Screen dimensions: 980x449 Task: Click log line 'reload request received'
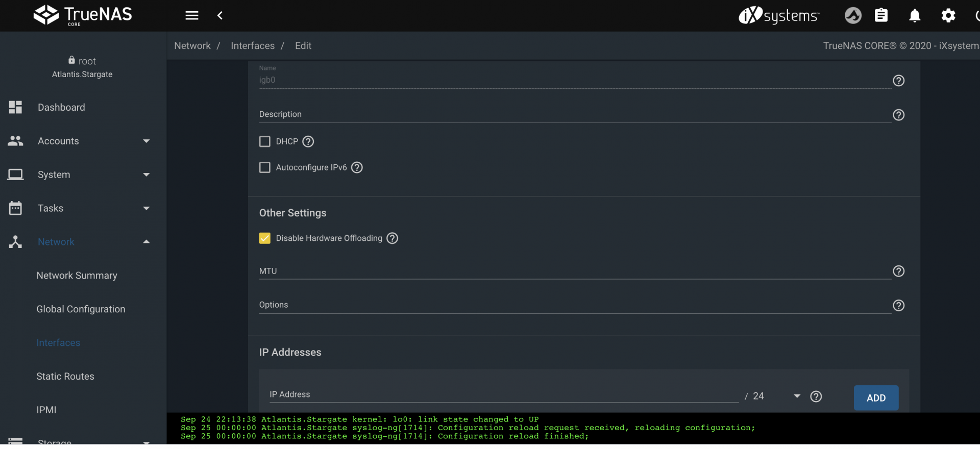(468, 428)
